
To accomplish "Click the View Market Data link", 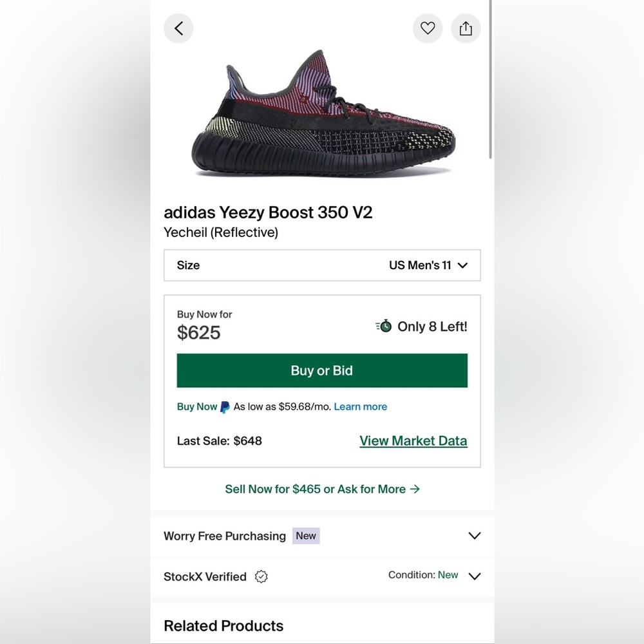I will pos(413,440).
